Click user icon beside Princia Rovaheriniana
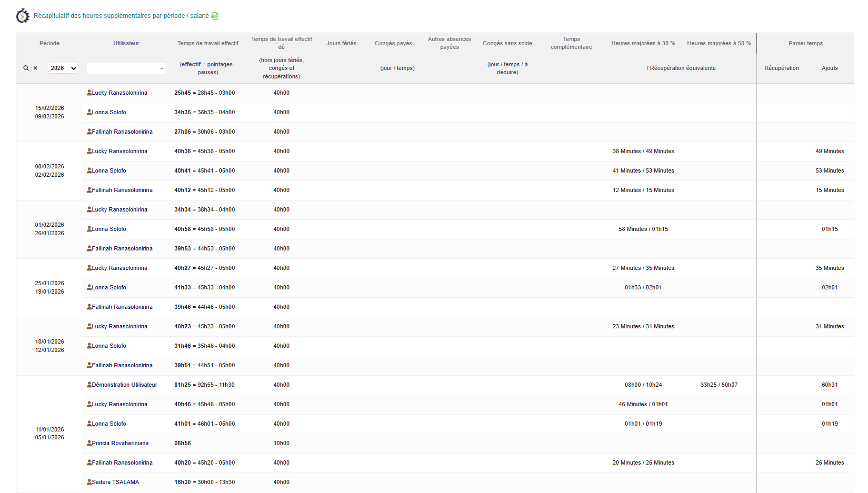The image size is (868, 493). pyautogui.click(x=89, y=443)
